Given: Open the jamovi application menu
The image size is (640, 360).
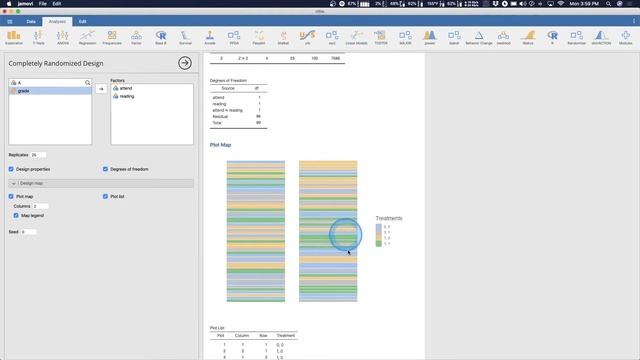Looking at the screenshot, I should click(25, 4).
